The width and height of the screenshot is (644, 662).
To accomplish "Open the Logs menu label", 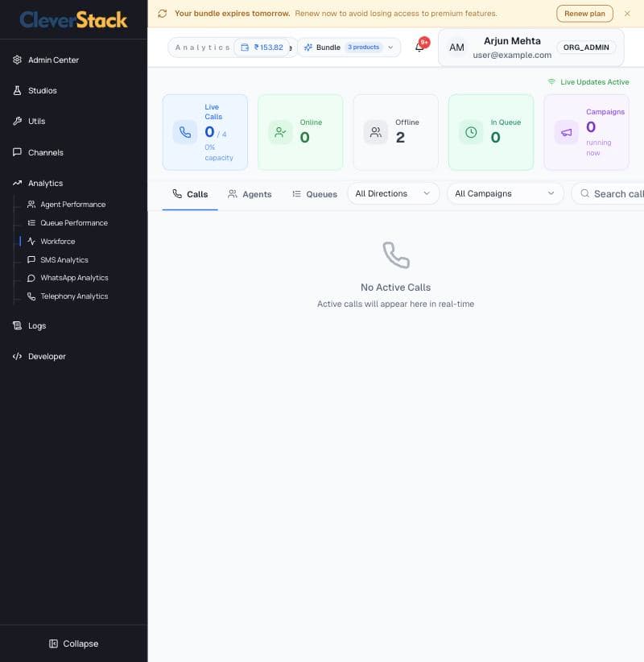I will [x=37, y=326].
